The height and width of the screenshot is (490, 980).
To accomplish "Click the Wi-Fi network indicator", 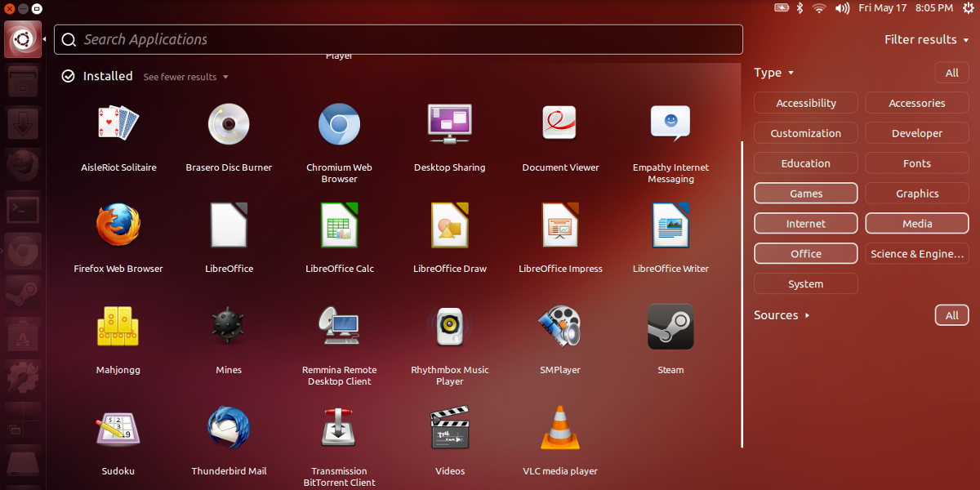I will (x=819, y=8).
